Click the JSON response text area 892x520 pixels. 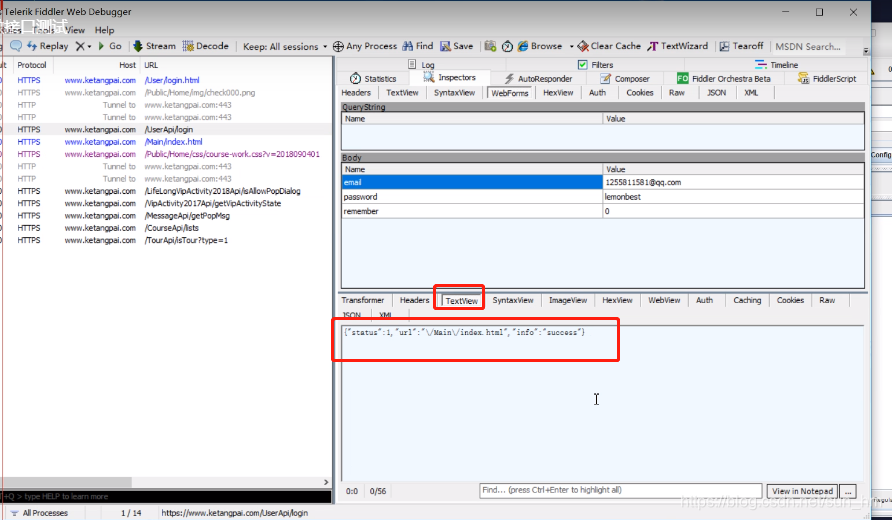602,404
